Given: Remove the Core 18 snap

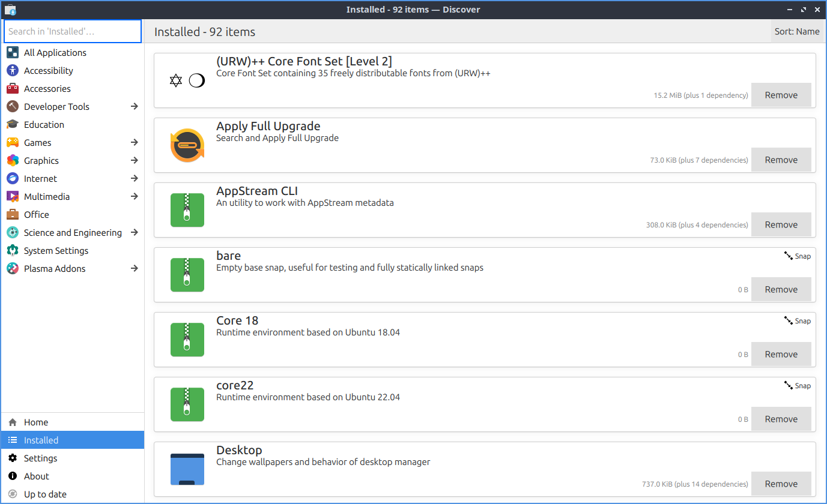Looking at the screenshot, I should tap(781, 355).
